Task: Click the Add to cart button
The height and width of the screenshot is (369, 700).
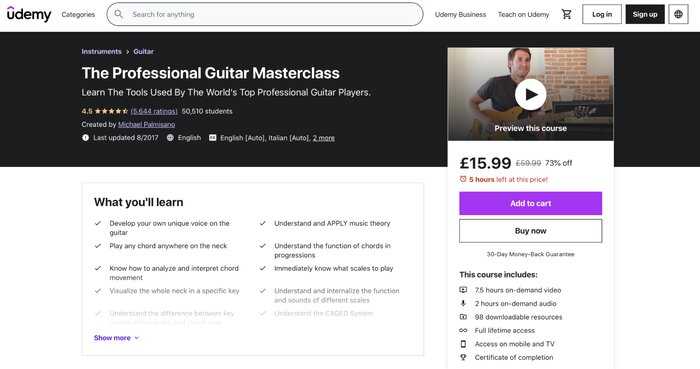Action: [x=530, y=203]
